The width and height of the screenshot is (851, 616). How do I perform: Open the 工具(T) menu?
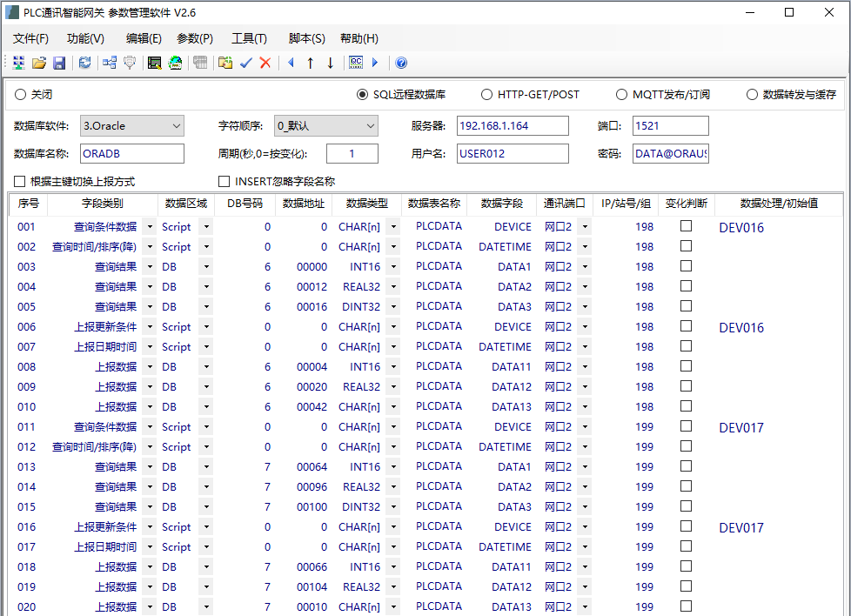[249, 38]
